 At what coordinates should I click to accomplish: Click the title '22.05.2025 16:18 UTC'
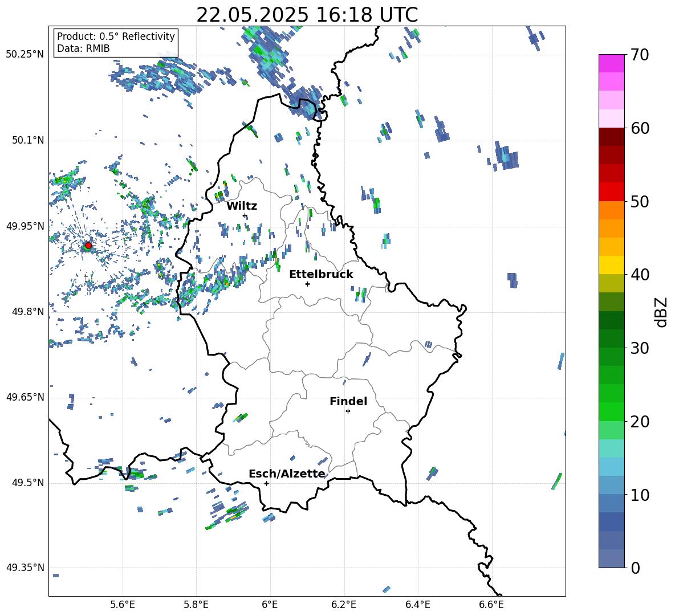point(307,15)
